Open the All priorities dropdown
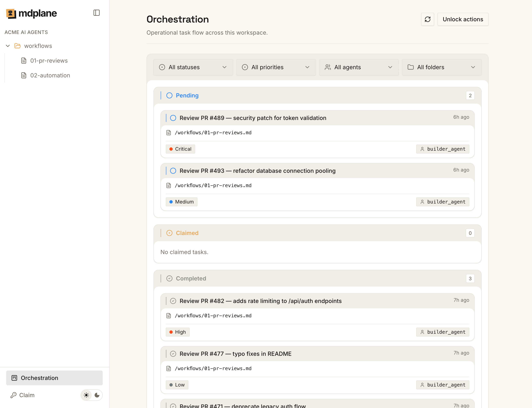532x408 pixels. pyautogui.click(x=276, y=67)
